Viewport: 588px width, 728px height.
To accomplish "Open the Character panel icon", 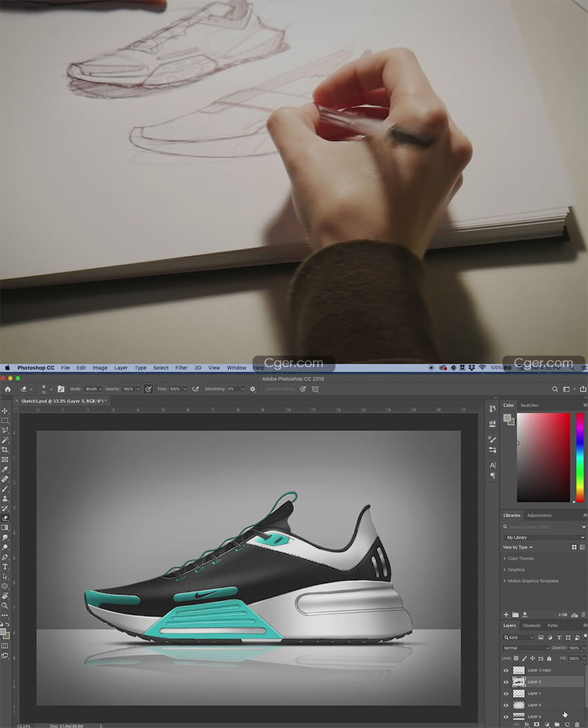I will [492, 465].
